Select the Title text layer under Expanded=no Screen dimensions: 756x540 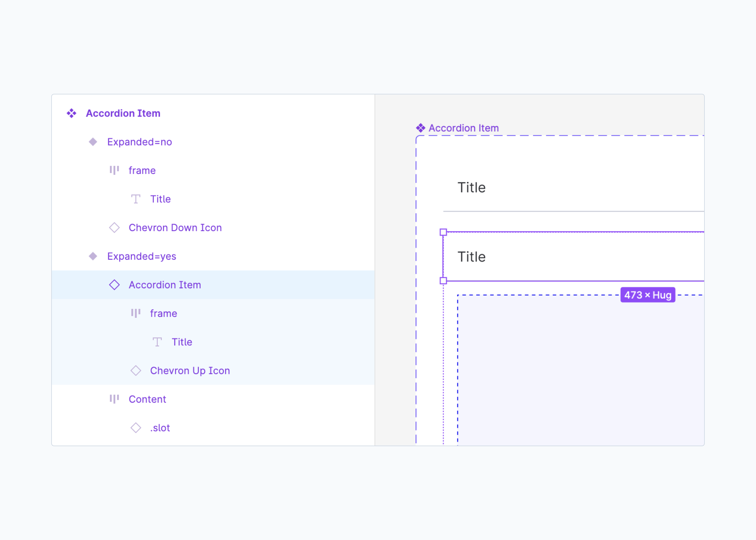(160, 199)
